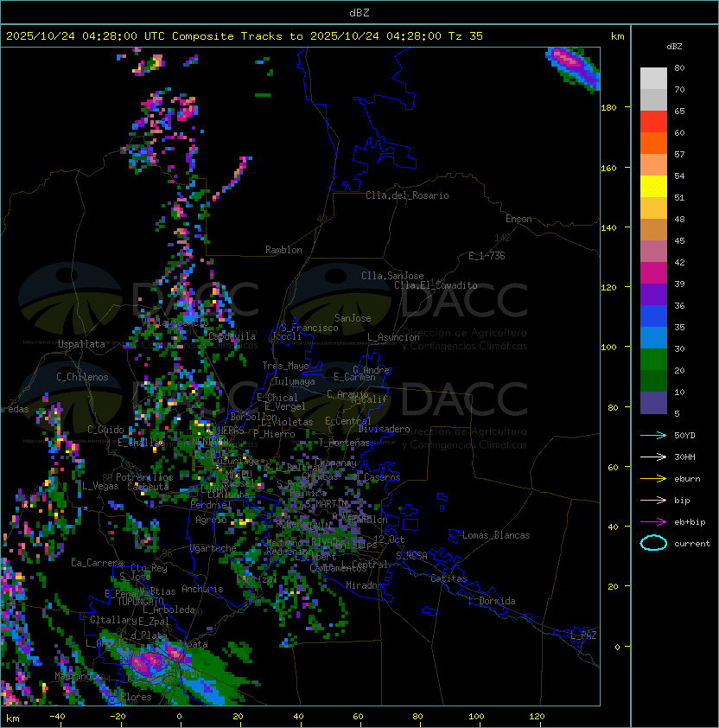Click the pink bip arrow in legend

(x=653, y=500)
